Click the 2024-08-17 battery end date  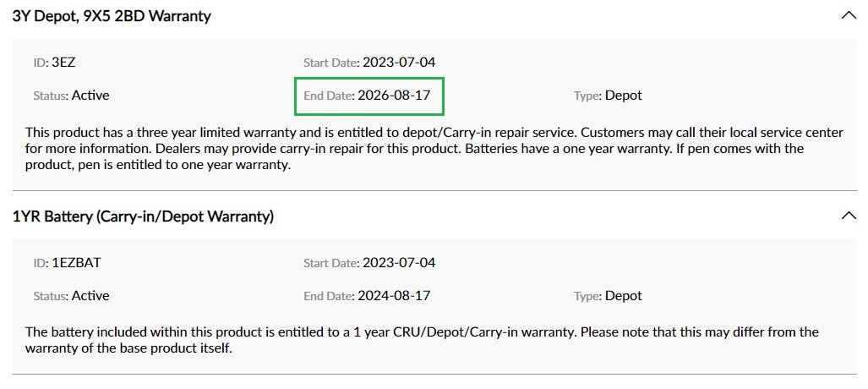[394, 296]
